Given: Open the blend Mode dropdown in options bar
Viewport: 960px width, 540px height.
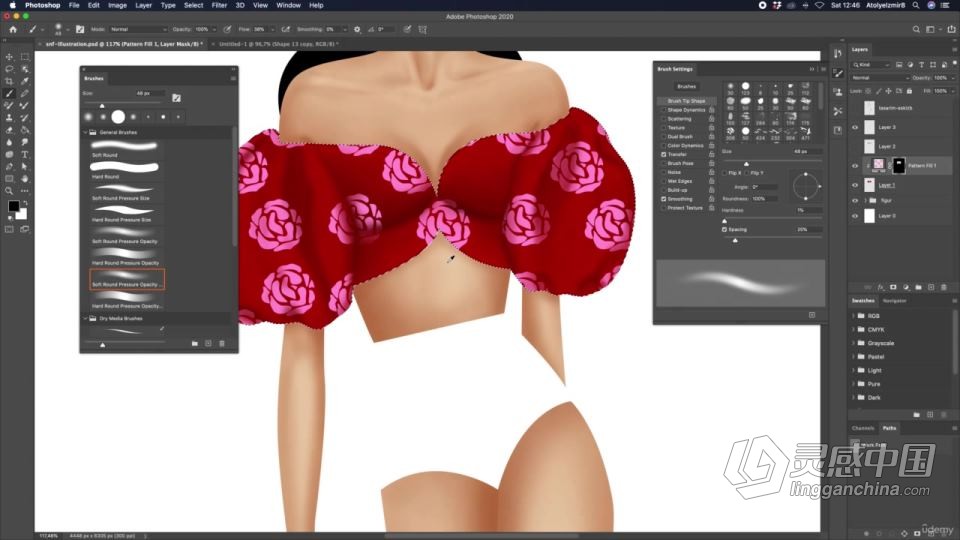Looking at the screenshot, I should click(x=138, y=29).
